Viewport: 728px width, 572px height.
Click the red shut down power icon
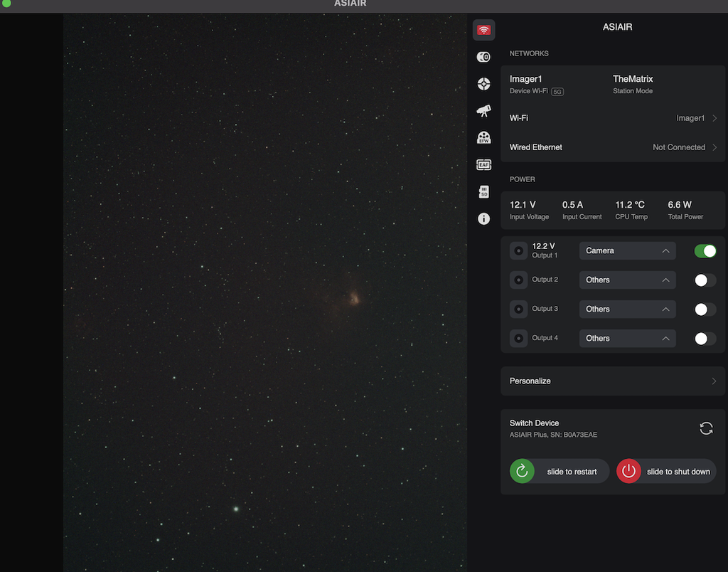click(628, 471)
